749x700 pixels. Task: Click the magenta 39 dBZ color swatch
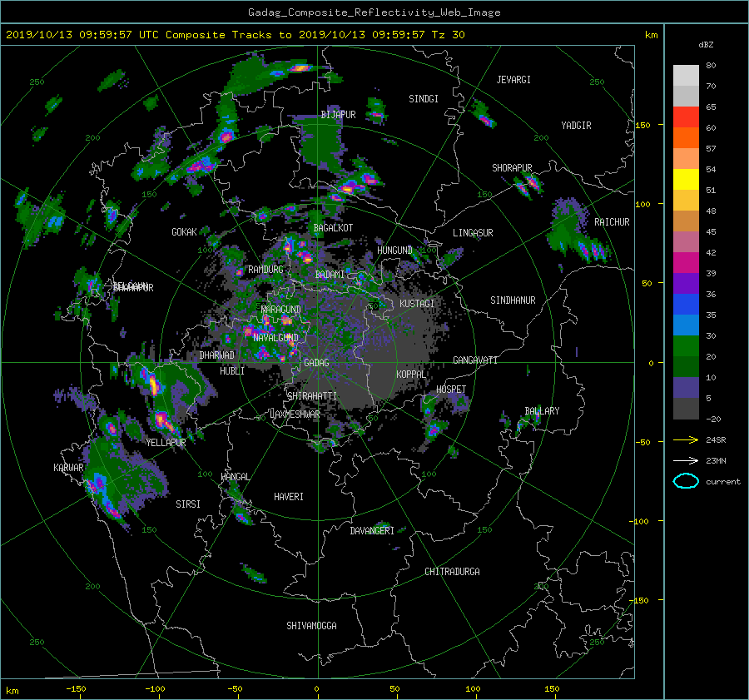click(686, 263)
